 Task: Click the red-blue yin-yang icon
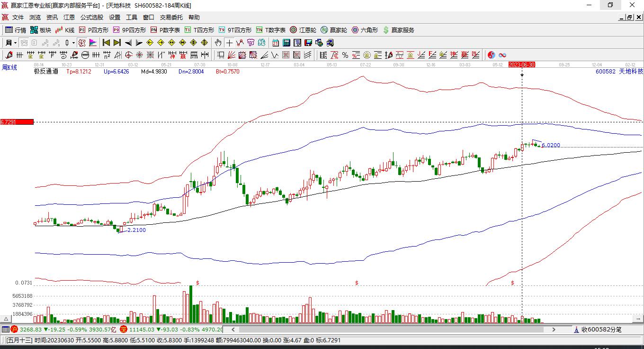pyautogui.click(x=492, y=55)
